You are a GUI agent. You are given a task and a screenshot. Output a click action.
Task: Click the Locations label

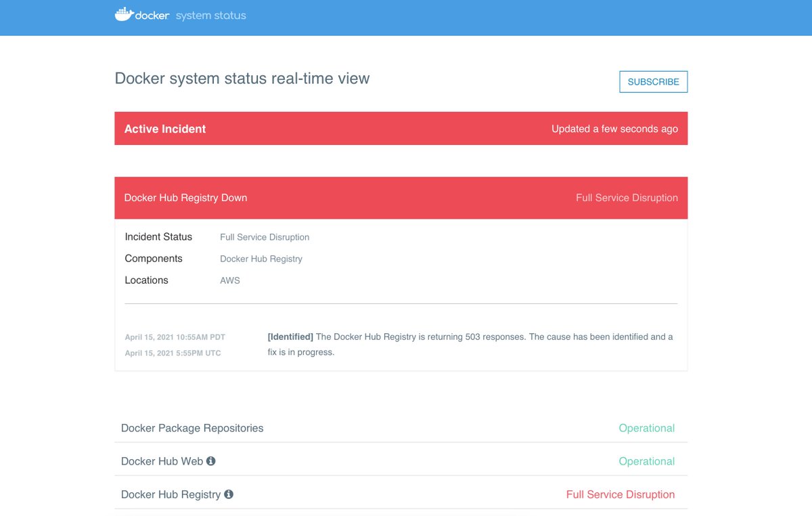coord(146,280)
